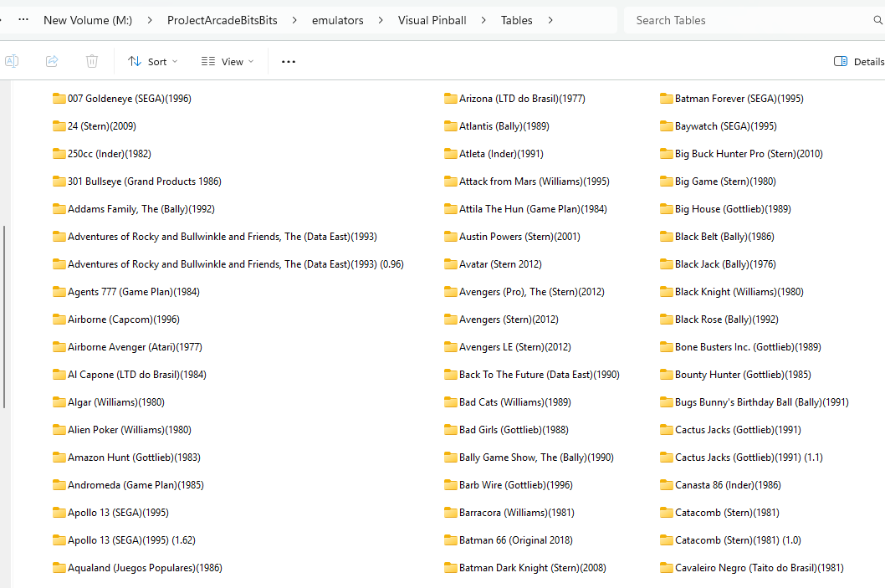Viewport: 885px width, 588px height.
Task: Select Black Rose (Bally)(1992) name
Action: click(727, 320)
